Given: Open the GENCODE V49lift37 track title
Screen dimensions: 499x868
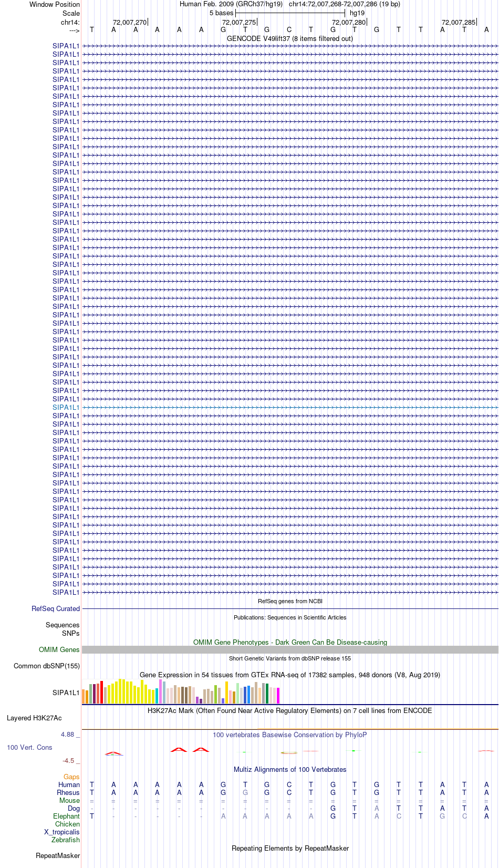Looking at the screenshot, I should pyautogui.click(x=290, y=38).
